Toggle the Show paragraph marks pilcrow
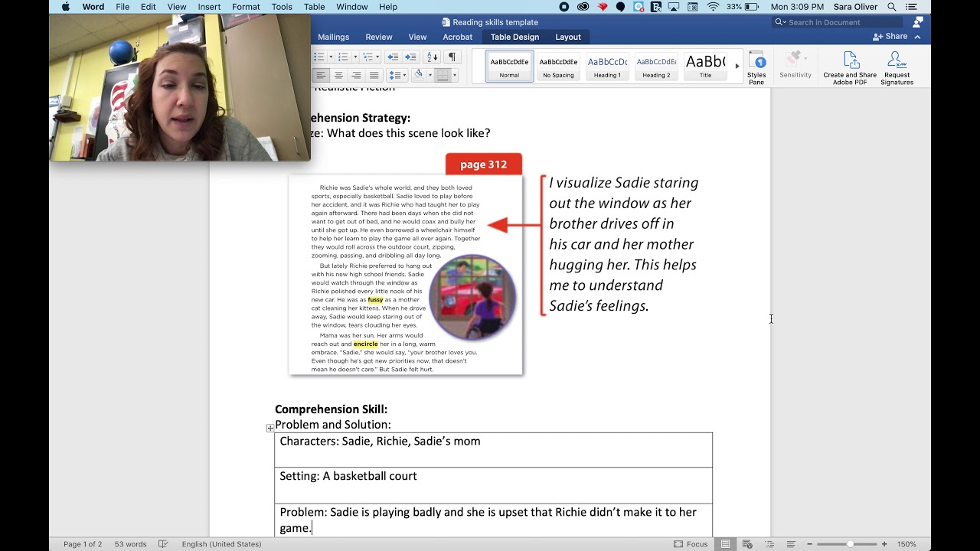The image size is (980, 551). click(452, 57)
